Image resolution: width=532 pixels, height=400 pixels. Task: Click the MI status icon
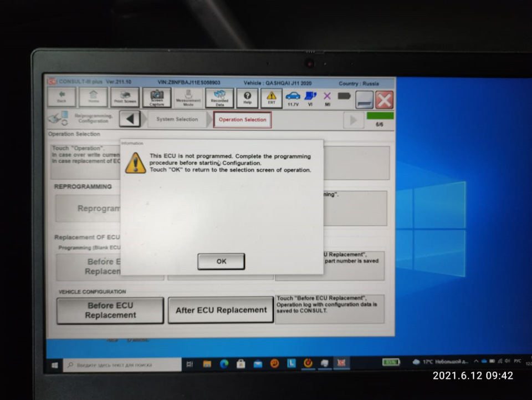(327, 99)
